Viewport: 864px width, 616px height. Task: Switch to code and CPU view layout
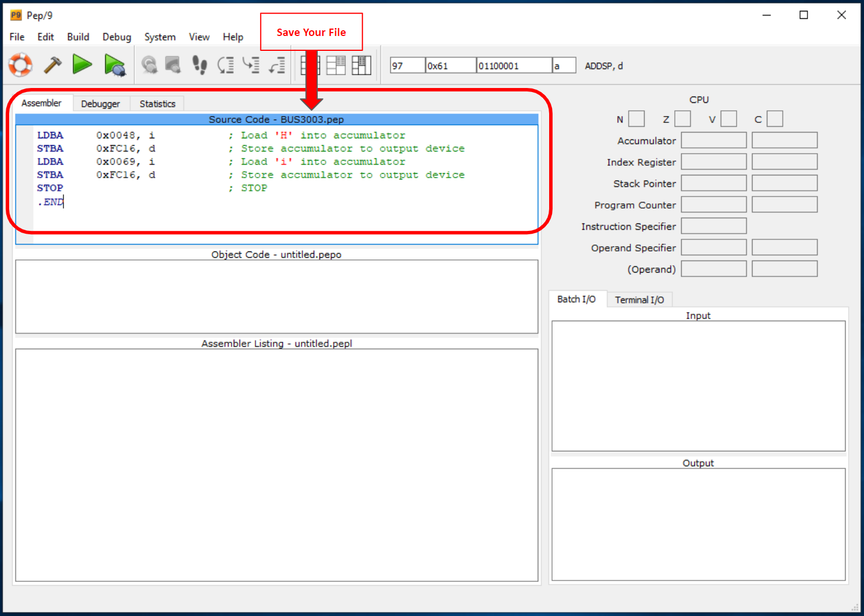(336, 65)
